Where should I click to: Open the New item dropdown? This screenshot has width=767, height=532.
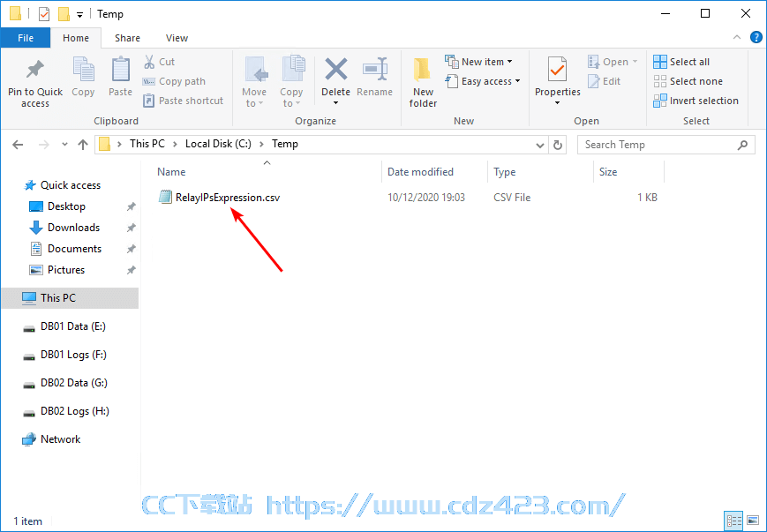[x=479, y=62]
